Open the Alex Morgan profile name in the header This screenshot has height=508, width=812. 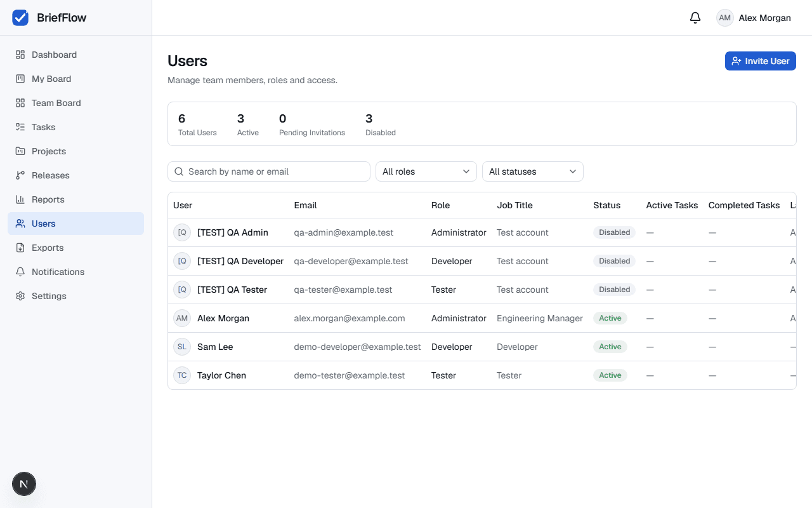[x=764, y=18]
